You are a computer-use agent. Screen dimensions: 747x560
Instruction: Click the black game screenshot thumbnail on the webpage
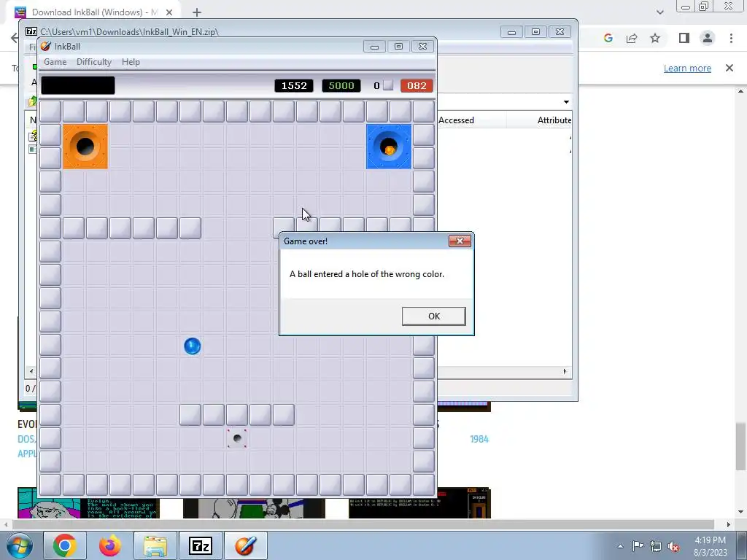coord(419,502)
